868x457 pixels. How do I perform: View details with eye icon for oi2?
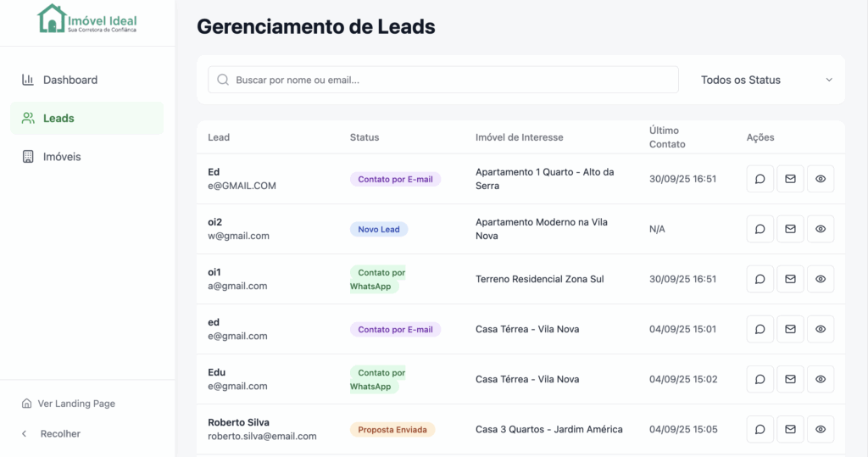(820, 229)
